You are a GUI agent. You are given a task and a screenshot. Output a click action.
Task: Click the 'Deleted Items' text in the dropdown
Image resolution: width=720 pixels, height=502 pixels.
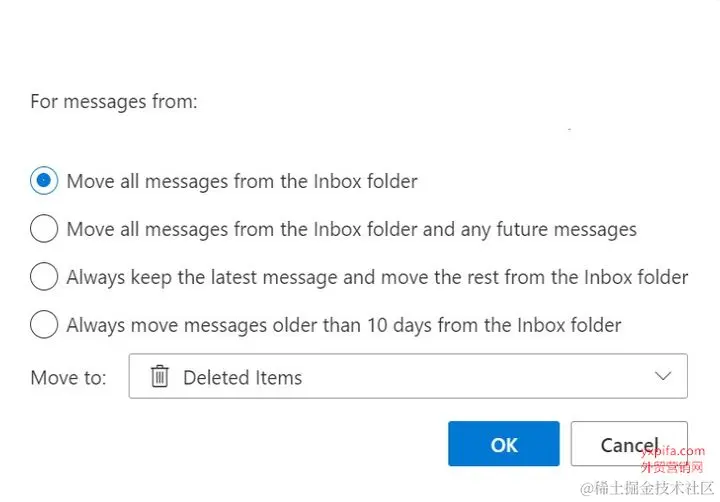tap(242, 378)
